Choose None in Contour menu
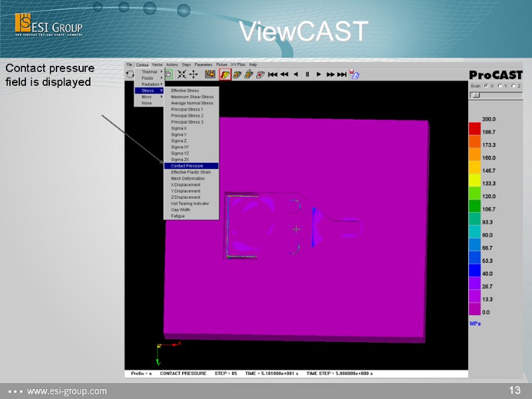 coord(149,103)
